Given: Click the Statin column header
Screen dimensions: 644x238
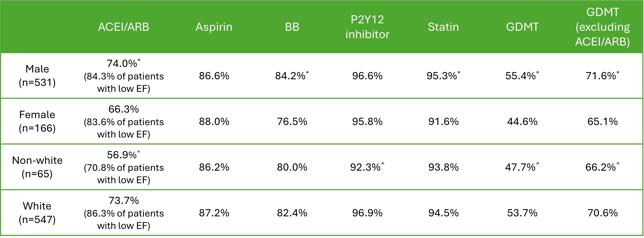Looking at the screenshot, I should point(443,27).
